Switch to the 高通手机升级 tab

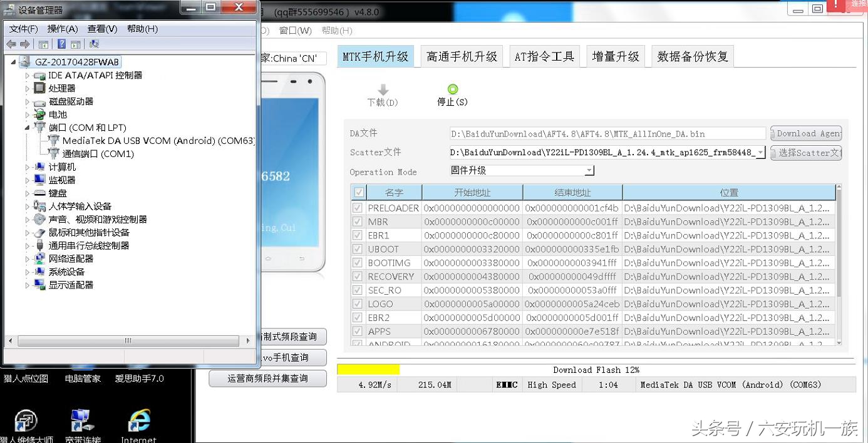[x=462, y=56]
